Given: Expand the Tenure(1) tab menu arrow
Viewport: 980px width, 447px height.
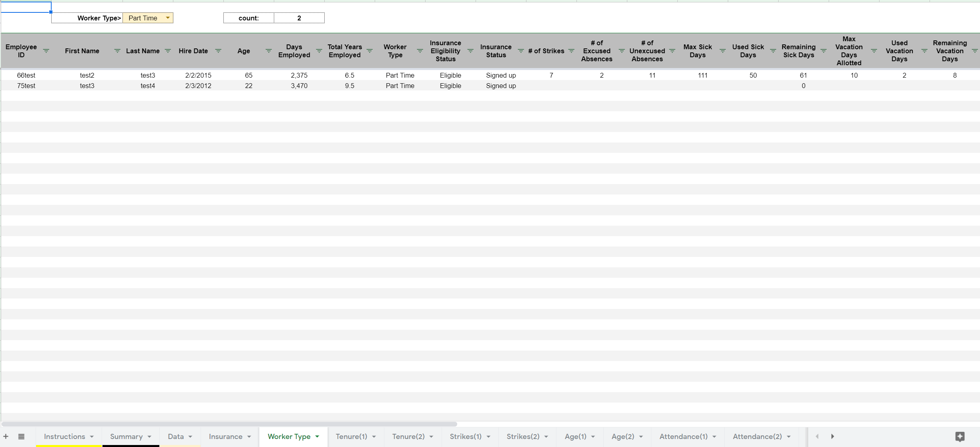Looking at the screenshot, I should 374,437.
